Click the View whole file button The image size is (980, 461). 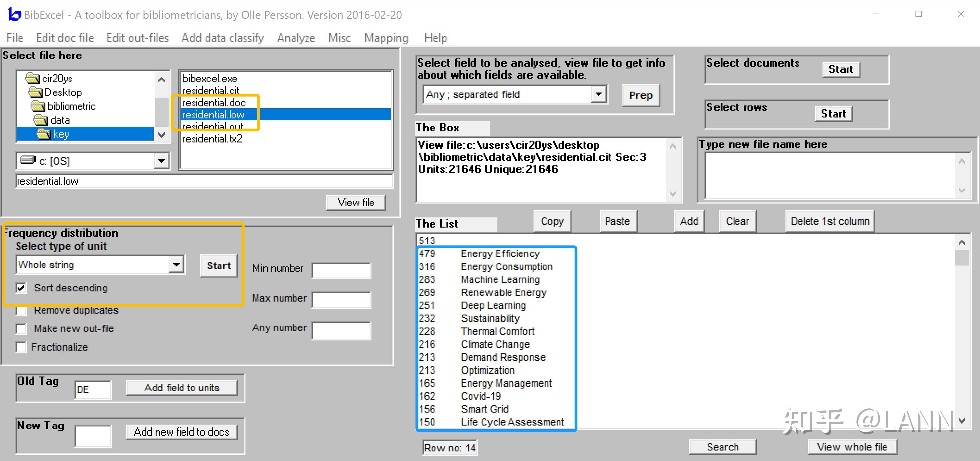click(x=852, y=447)
